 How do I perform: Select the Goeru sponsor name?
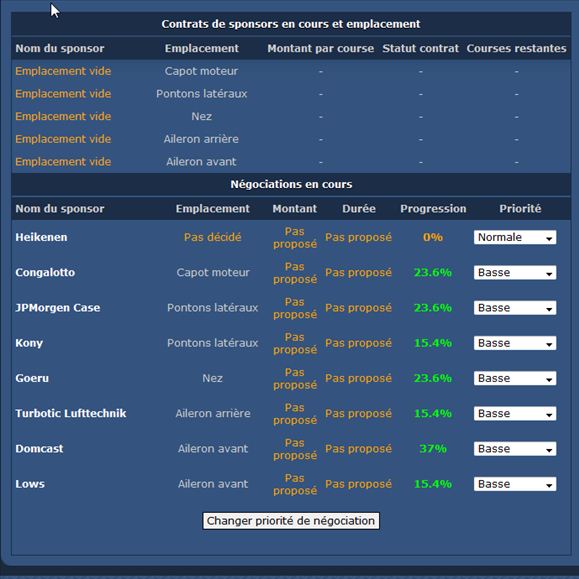tap(32, 378)
